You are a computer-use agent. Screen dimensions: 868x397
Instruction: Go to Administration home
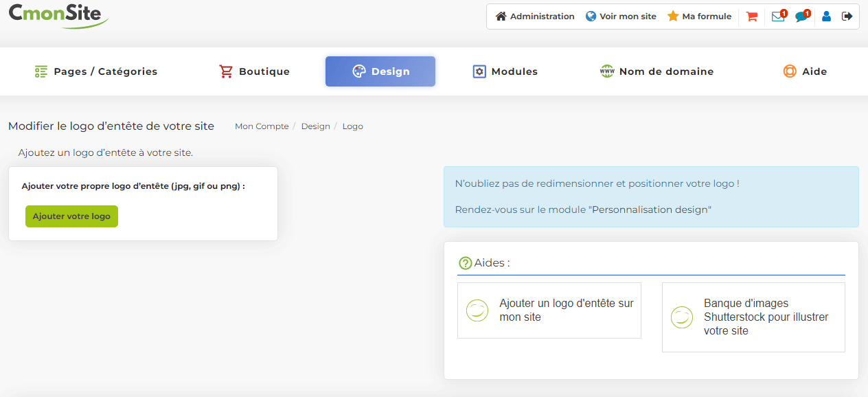535,16
